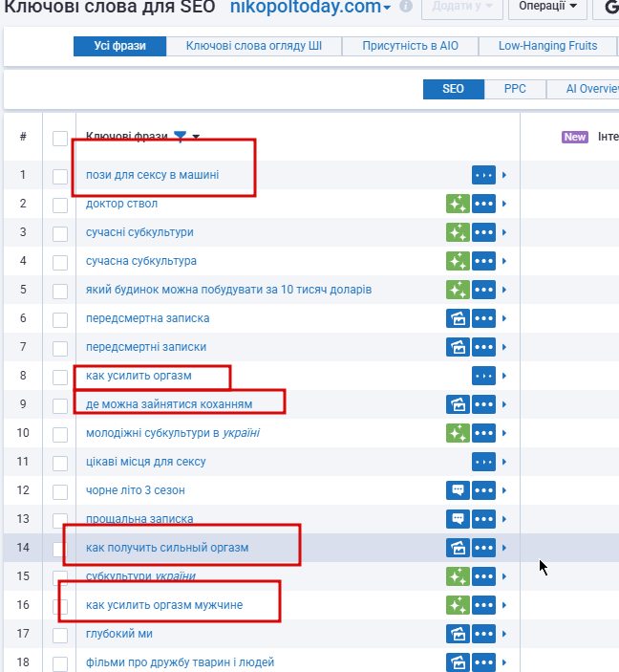Click the info icon next to nikopoltoday.com
Screen dimensions: 619x672
click(x=406, y=6)
